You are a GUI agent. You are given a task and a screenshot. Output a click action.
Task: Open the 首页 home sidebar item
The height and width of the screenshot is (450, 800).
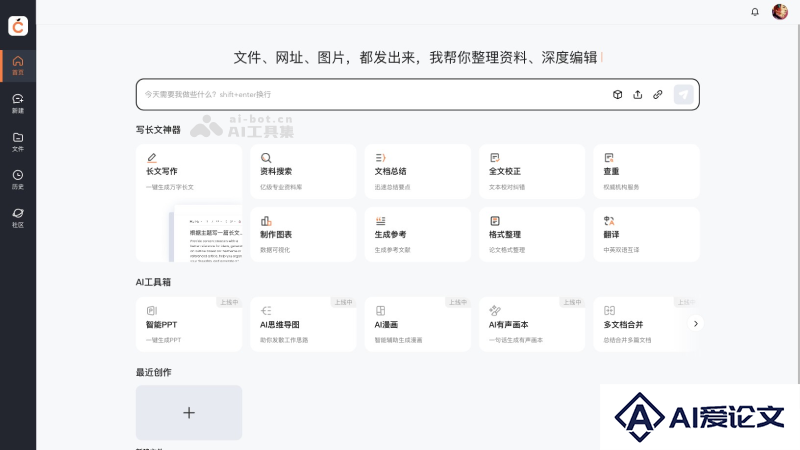pos(18,66)
